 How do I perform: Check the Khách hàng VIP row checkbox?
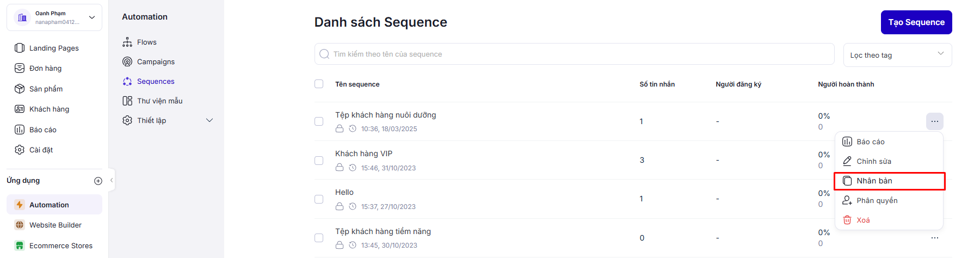[319, 161]
